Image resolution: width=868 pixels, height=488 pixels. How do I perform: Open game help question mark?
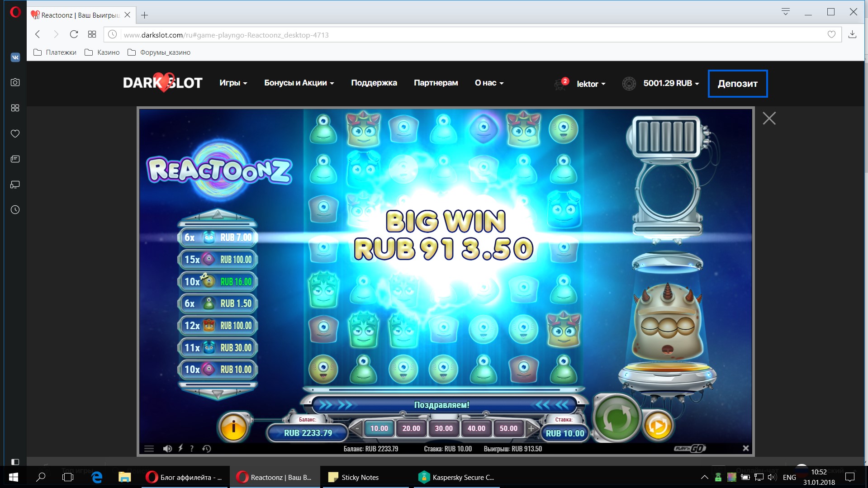click(x=192, y=449)
